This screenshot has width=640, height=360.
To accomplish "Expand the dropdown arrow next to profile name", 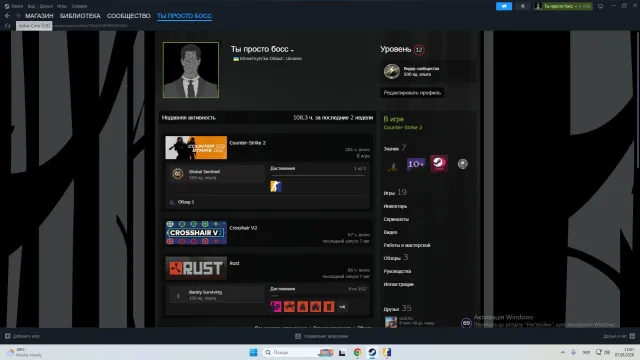I will (x=292, y=50).
